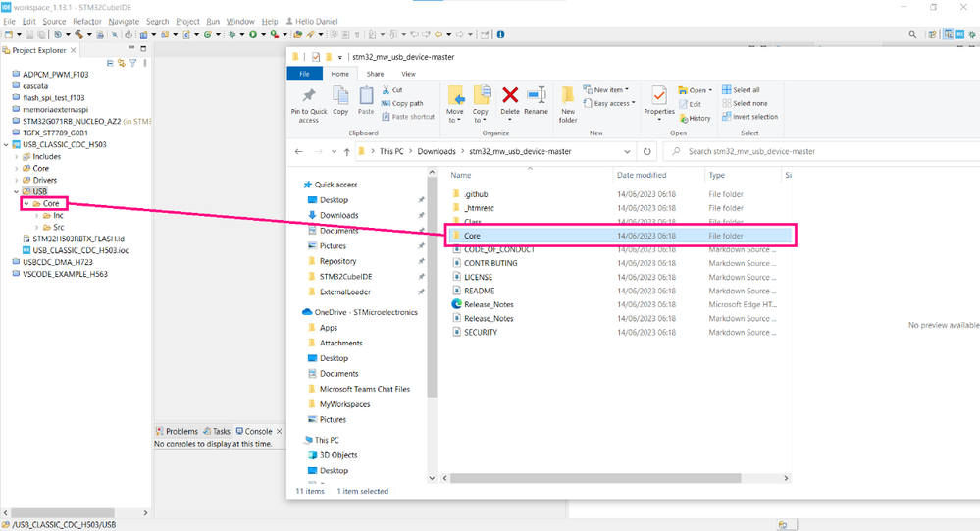Open the Easy access dropdown in Explorer ribbon
The width and height of the screenshot is (980, 531).
click(x=609, y=103)
